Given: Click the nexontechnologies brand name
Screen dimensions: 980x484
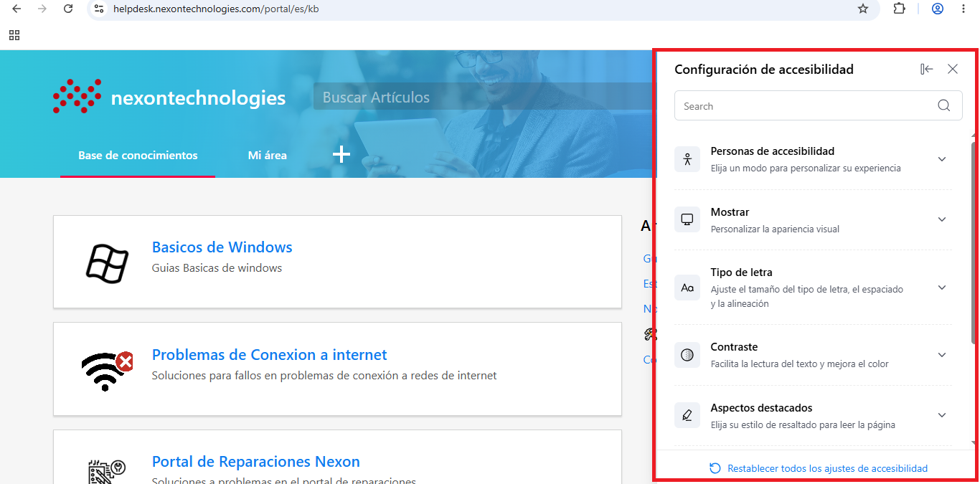Looking at the screenshot, I should click(198, 98).
